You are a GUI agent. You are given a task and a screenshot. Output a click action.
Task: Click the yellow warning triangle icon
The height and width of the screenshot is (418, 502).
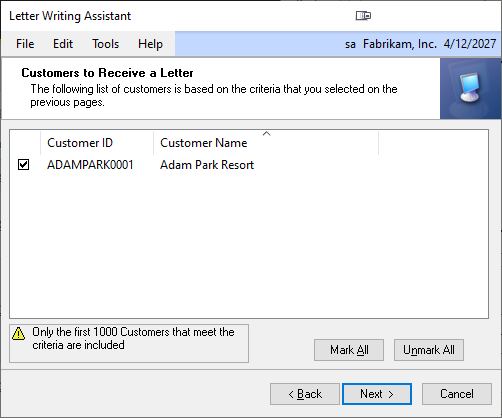pyautogui.click(x=19, y=333)
